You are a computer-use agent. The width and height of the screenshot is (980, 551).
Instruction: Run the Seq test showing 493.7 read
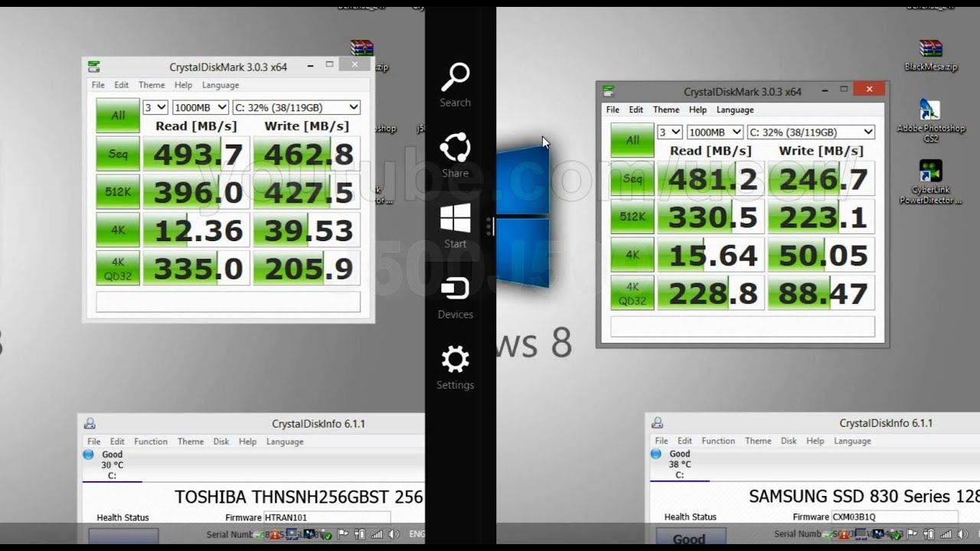pyautogui.click(x=118, y=154)
